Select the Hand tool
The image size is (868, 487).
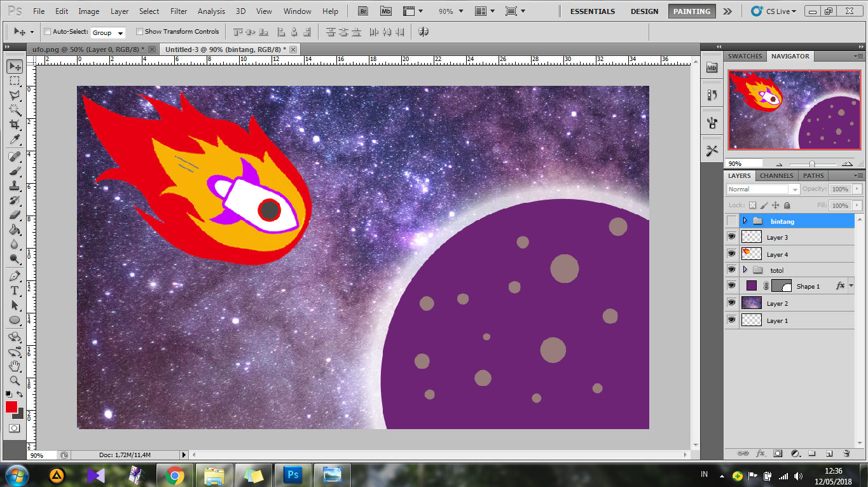click(x=15, y=366)
